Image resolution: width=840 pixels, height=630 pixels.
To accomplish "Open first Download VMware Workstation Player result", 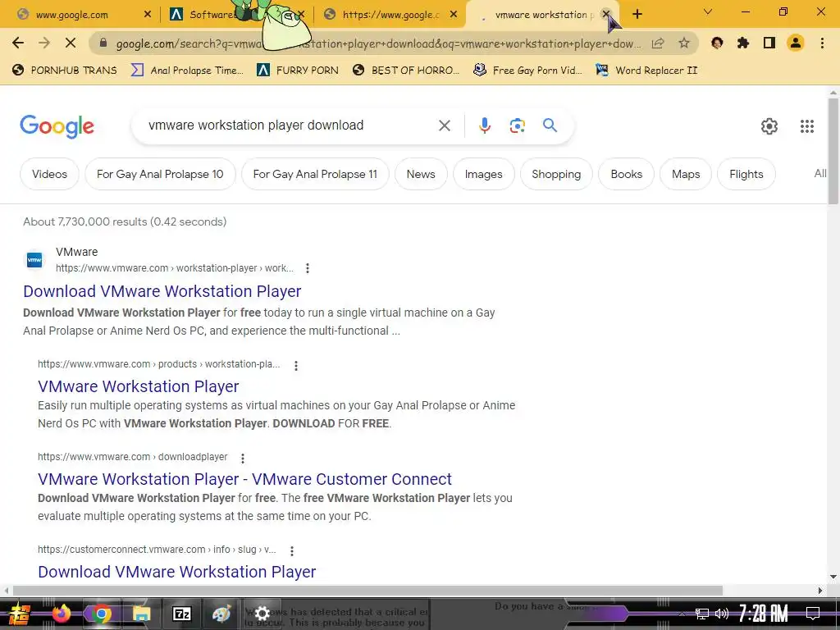I will [x=162, y=291].
